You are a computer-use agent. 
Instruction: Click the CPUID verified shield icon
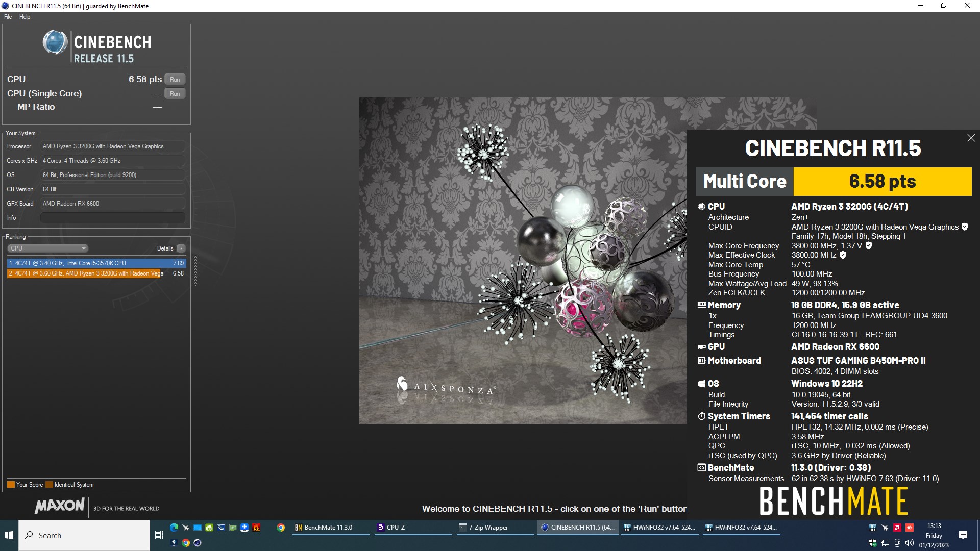point(965,227)
